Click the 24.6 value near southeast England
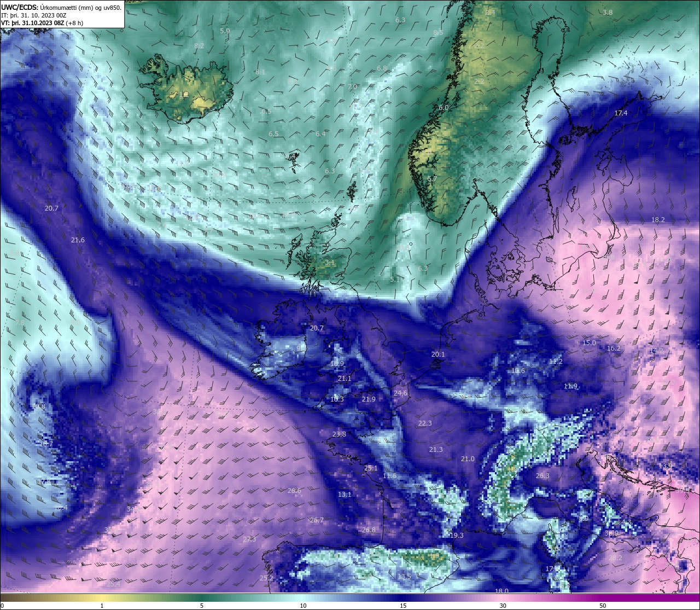The height and width of the screenshot is (610, 700). tap(400, 393)
